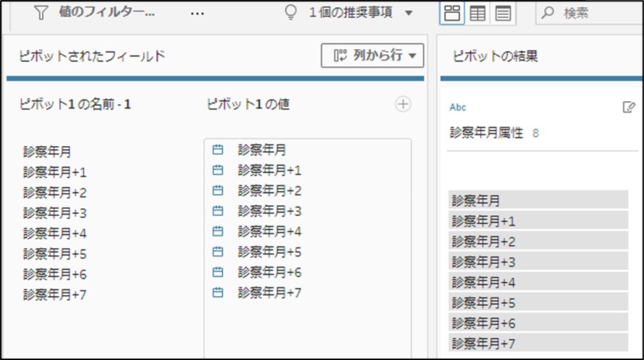The image size is (644, 360).
Task: Click calendar icon beside 診察年月+1 in ピボット1の値
Action: (x=218, y=170)
